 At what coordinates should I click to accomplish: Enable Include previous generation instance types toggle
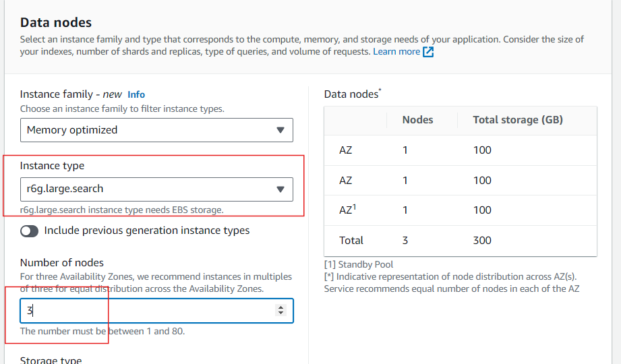coord(29,231)
